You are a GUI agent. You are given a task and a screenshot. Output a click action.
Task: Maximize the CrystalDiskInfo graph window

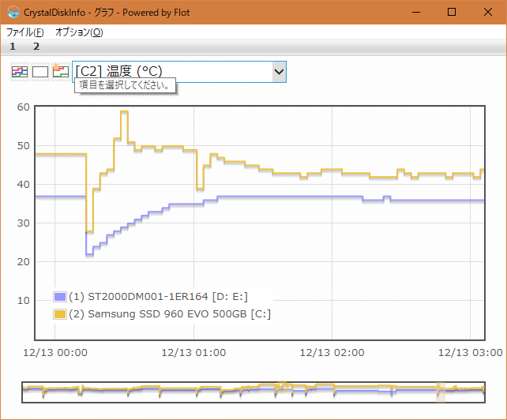coord(452,13)
